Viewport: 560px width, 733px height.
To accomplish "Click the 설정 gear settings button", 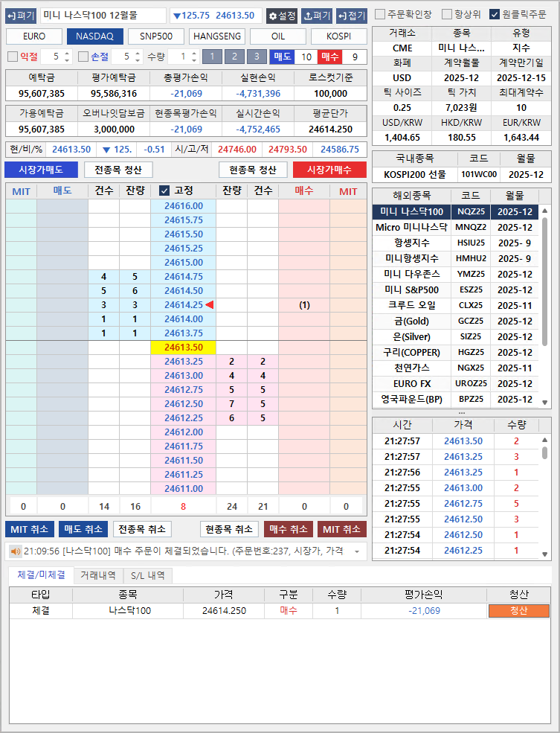I will point(281,16).
